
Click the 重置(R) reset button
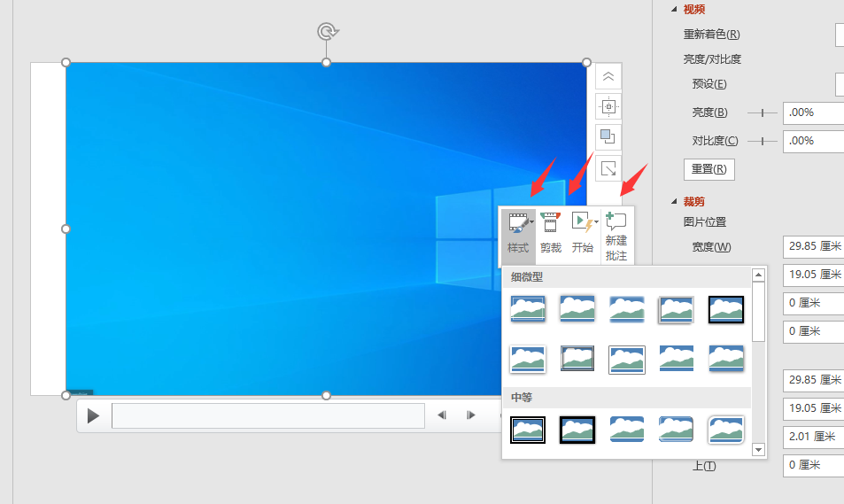click(708, 169)
